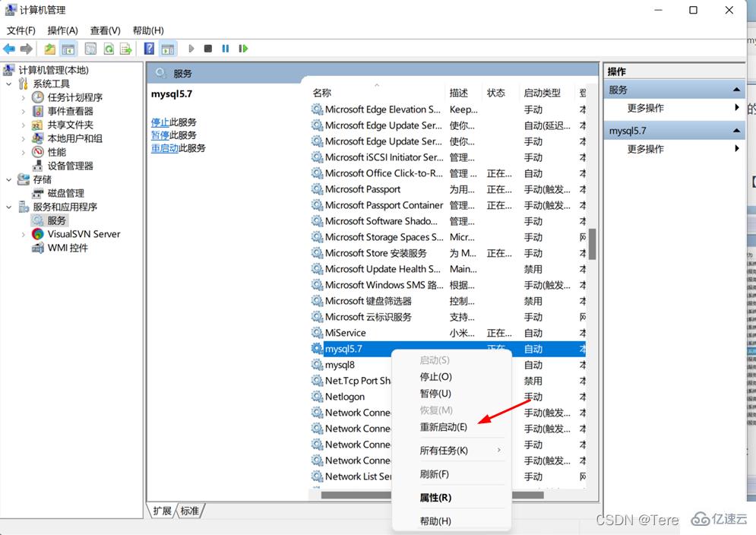Viewport: 756px width, 535px height.
Task: Start the service using the play toolbar icon
Action: (x=192, y=48)
